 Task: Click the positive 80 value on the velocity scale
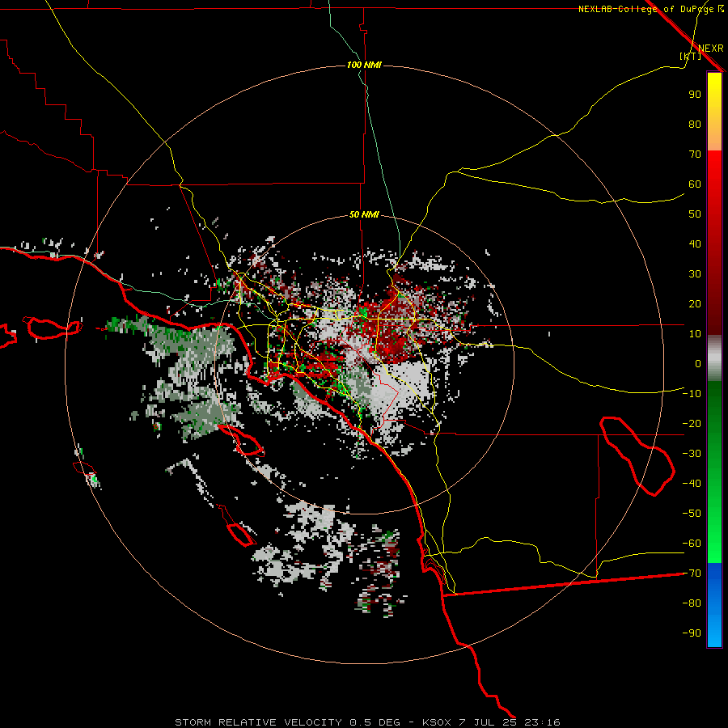click(695, 125)
